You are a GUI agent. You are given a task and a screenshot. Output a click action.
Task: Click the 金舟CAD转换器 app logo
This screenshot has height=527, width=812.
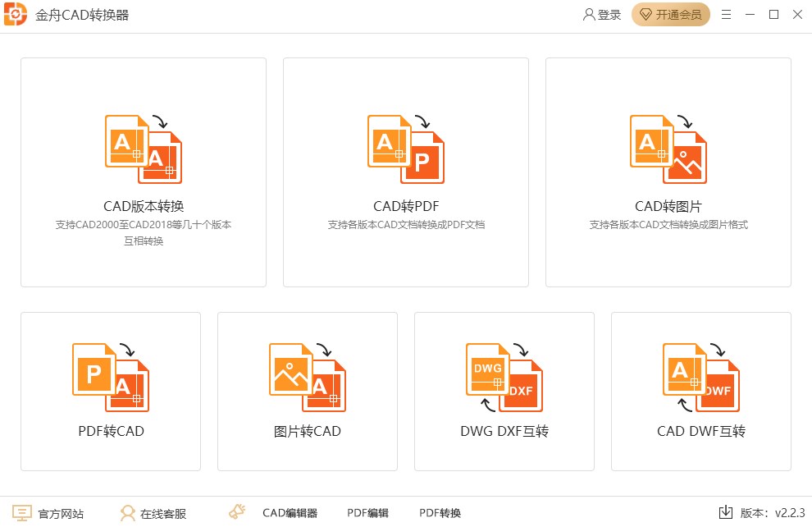(16, 15)
